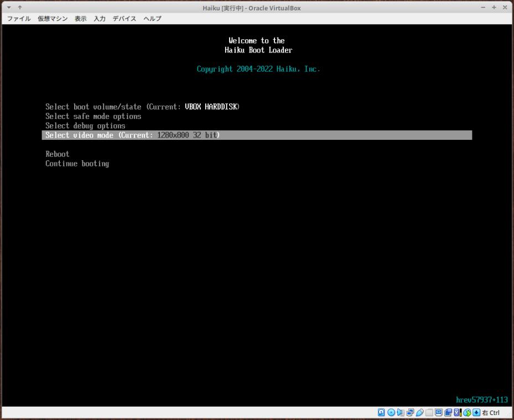The width and height of the screenshot is (514, 420).
Task: Open the 仮想マシン menu
Action: pyautogui.click(x=53, y=19)
